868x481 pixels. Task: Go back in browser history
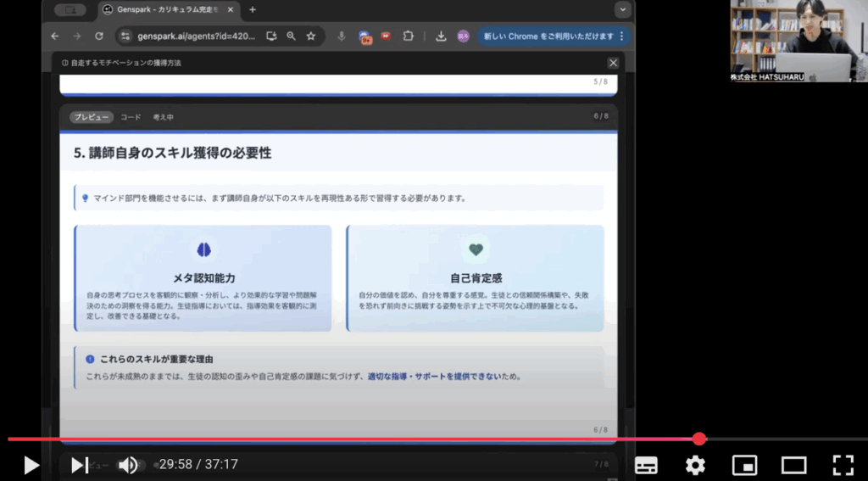tap(55, 36)
